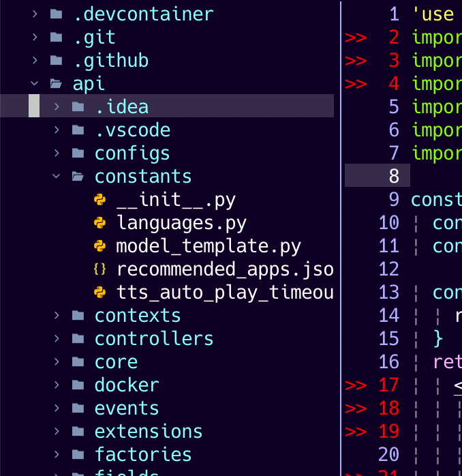Select the factories folder
462x476 pixels.
[143, 455]
